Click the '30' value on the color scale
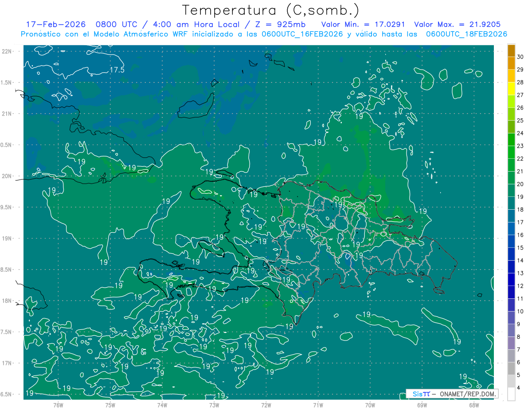Viewport: 532px width, 411px height. [520, 57]
